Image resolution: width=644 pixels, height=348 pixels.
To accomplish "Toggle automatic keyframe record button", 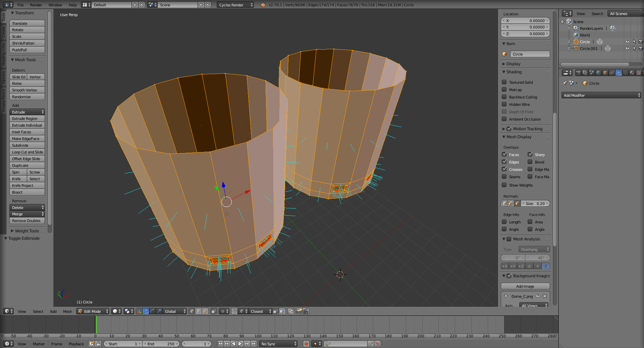I will 306,344.
